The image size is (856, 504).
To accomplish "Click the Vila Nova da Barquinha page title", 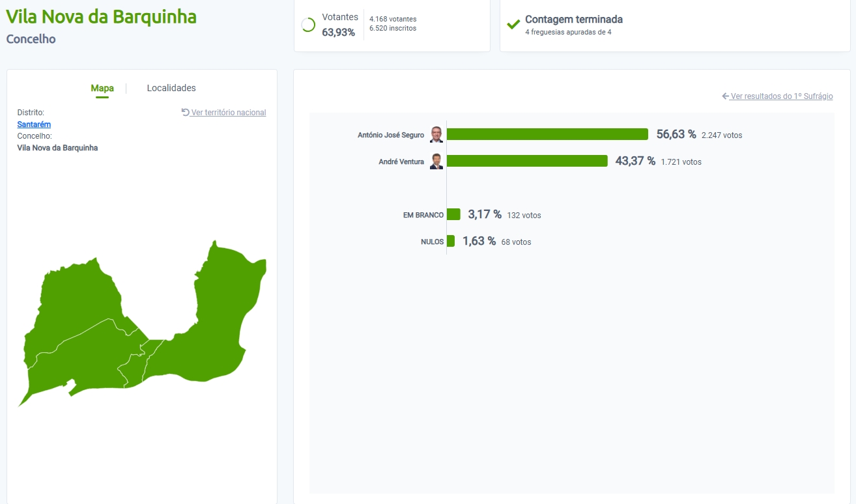I will click(101, 16).
